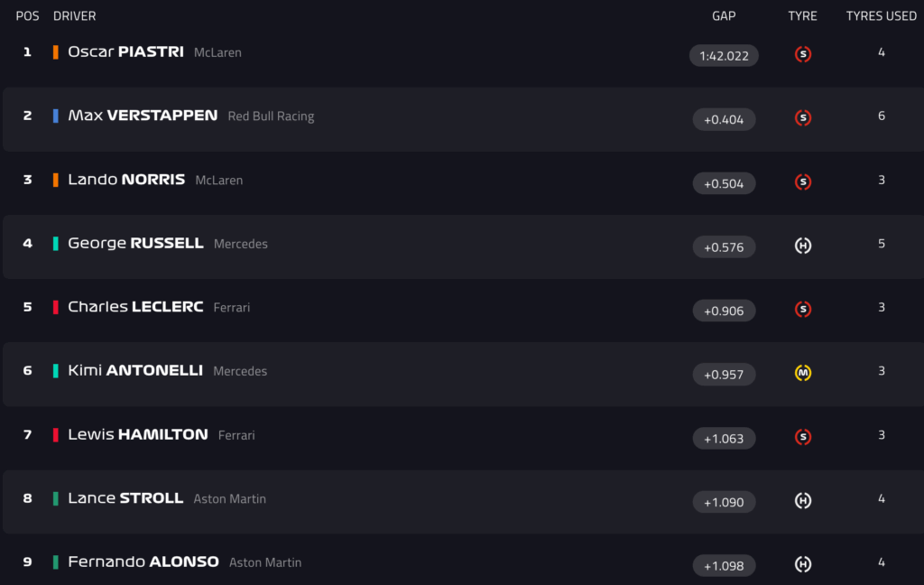The height and width of the screenshot is (585, 924).
Task: Click Antonelli's yellow medium tyre icon
Action: coord(802,373)
